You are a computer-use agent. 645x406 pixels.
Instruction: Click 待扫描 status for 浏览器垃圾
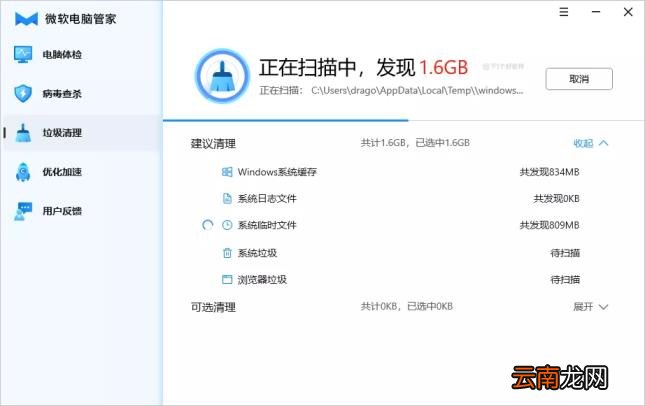coord(565,280)
